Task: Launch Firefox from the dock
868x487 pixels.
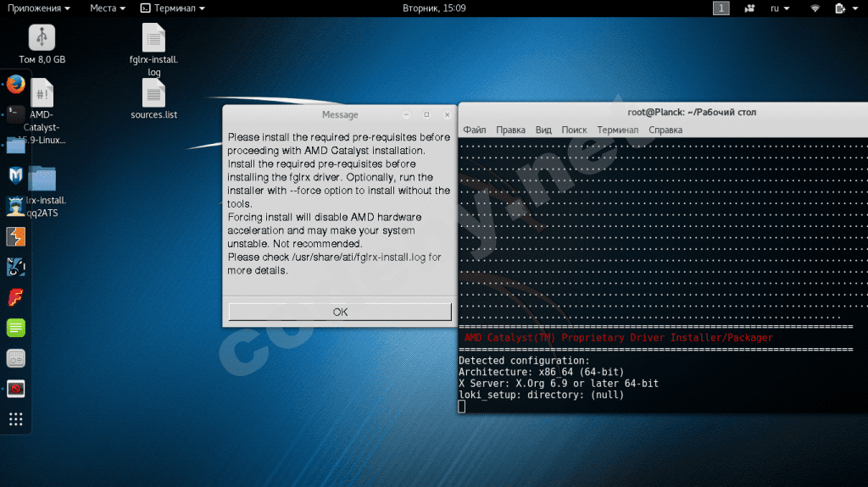Action: (15, 85)
